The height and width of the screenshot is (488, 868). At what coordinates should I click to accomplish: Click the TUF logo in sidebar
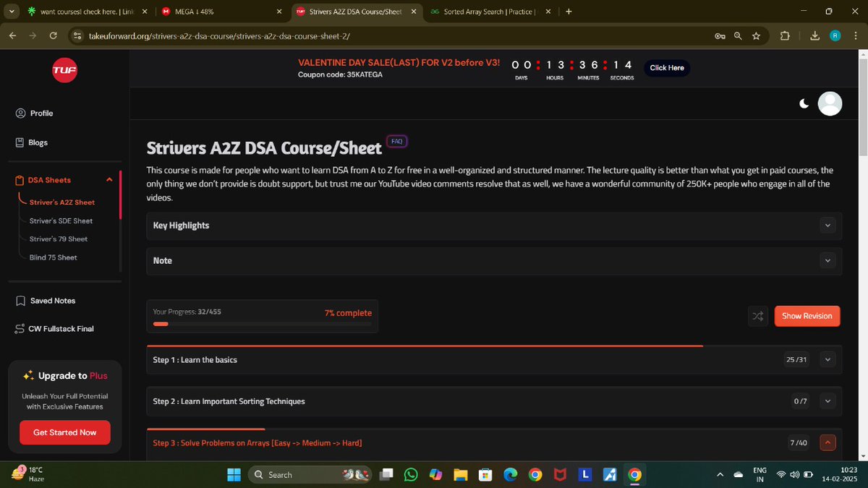[64, 69]
